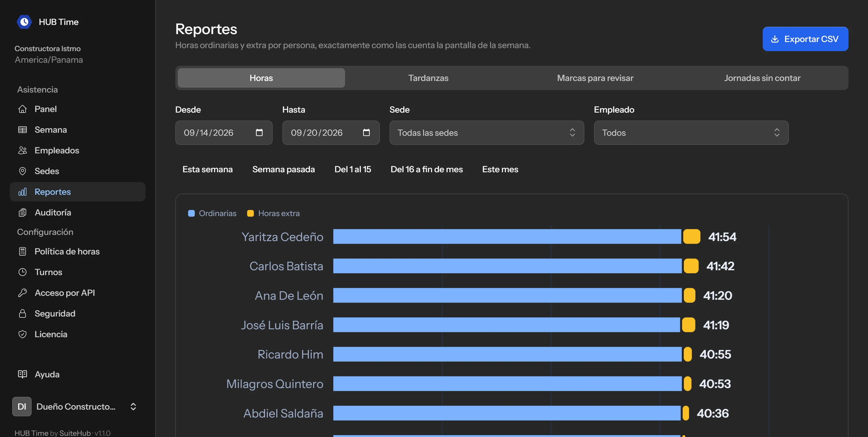Click the Seguridad lock icon
This screenshot has width=868, height=437.
click(23, 314)
